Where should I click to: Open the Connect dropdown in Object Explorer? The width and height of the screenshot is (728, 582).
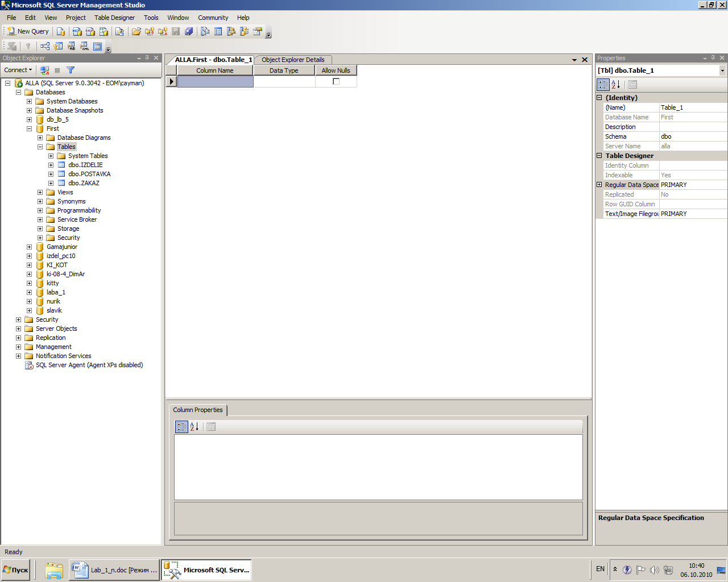point(18,70)
